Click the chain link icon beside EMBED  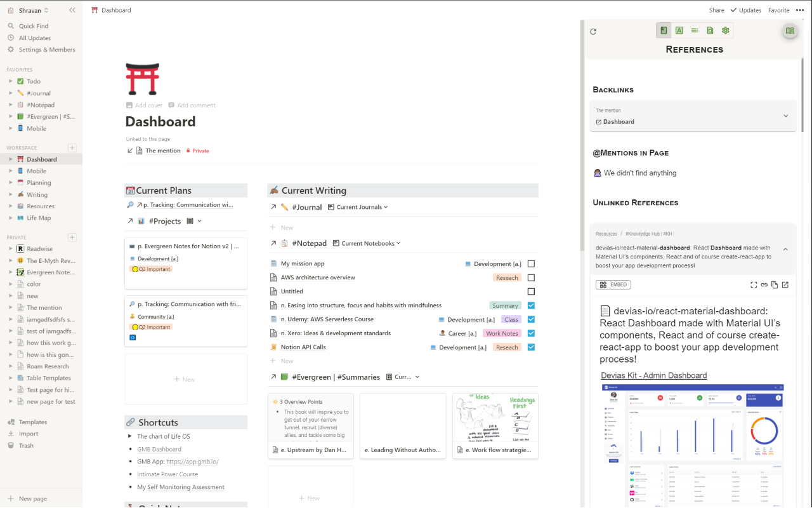coord(764,284)
